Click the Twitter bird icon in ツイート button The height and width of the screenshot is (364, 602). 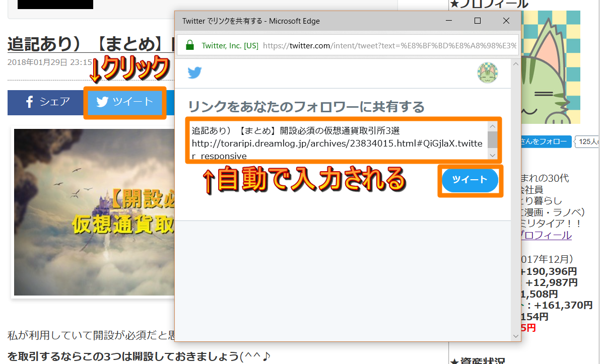click(x=102, y=102)
